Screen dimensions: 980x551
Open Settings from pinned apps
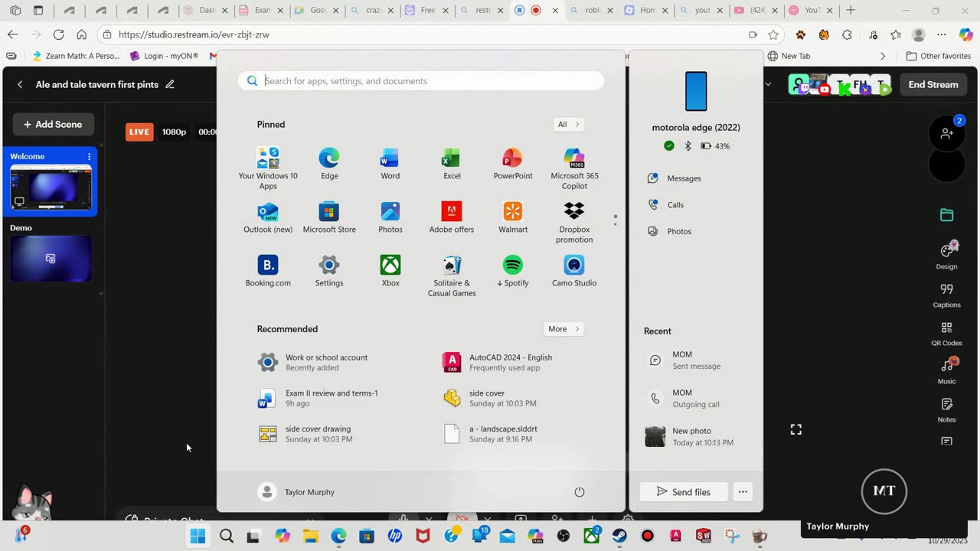click(x=329, y=271)
